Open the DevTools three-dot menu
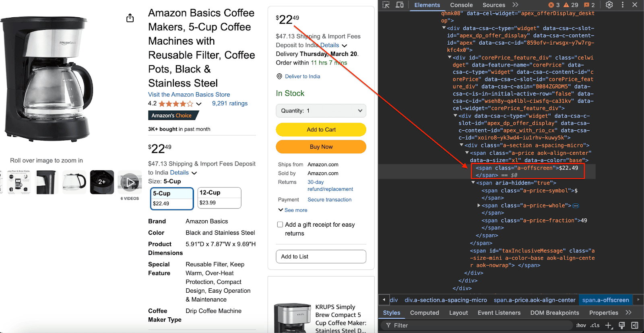This screenshot has width=644, height=333. (623, 5)
